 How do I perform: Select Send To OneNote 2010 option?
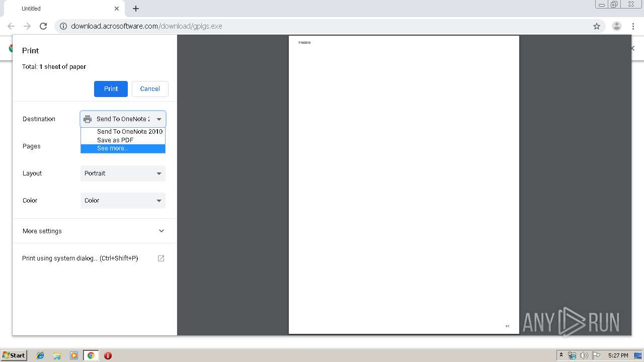(123, 132)
